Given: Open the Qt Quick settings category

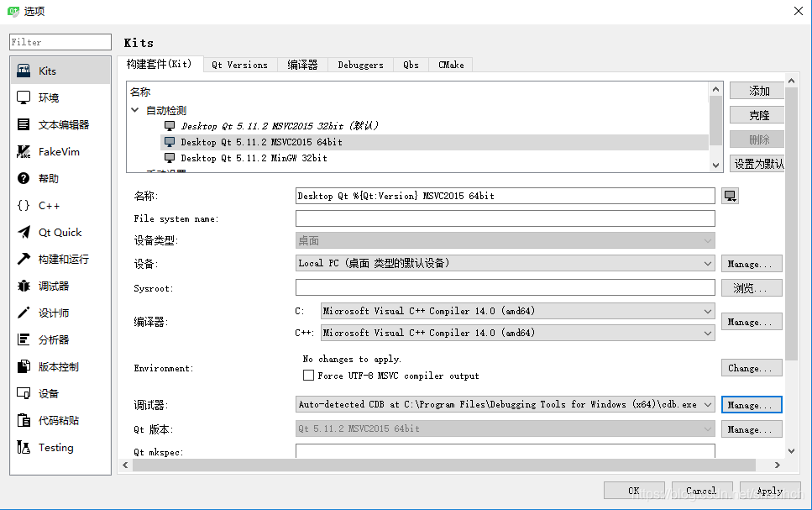Looking at the screenshot, I should point(60,232).
